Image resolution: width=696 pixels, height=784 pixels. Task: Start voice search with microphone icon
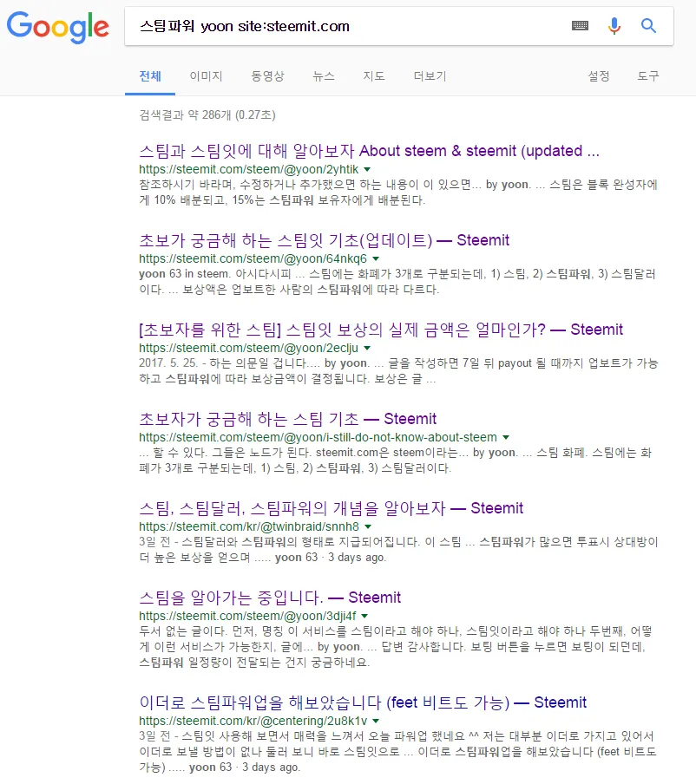click(x=614, y=25)
